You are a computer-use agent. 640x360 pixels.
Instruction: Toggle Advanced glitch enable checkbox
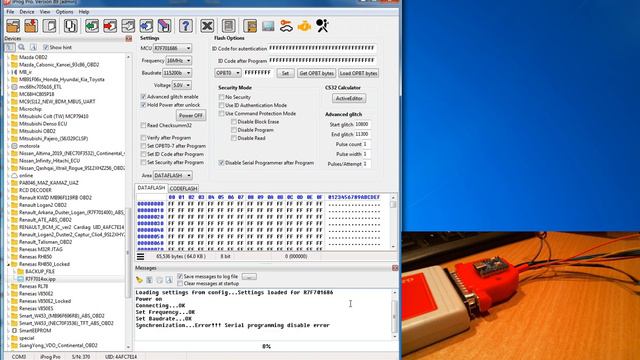(143, 97)
